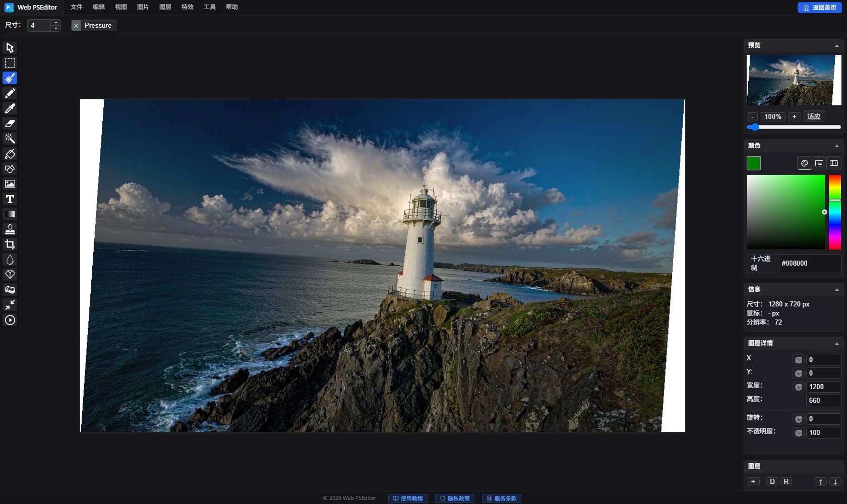Open the 视图 menu
Screen dimensions: 847x504
[x=121, y=7]
